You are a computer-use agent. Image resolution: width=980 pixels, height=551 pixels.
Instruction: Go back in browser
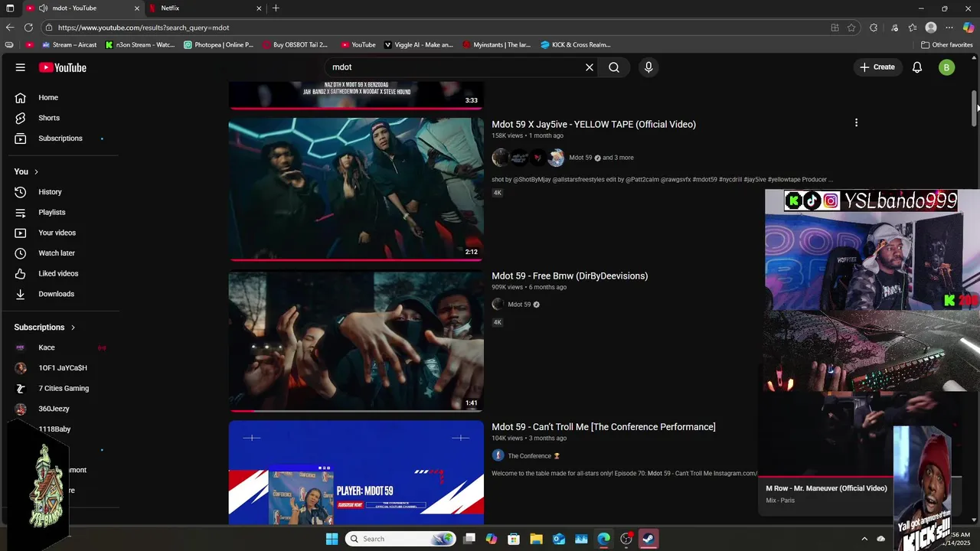pos(10,28)
